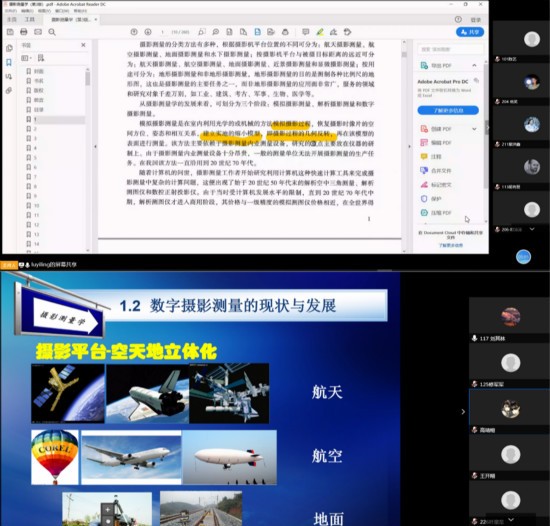
Task: Toggle the highlighted fit-page view mode
Action: tap(257, 32)
